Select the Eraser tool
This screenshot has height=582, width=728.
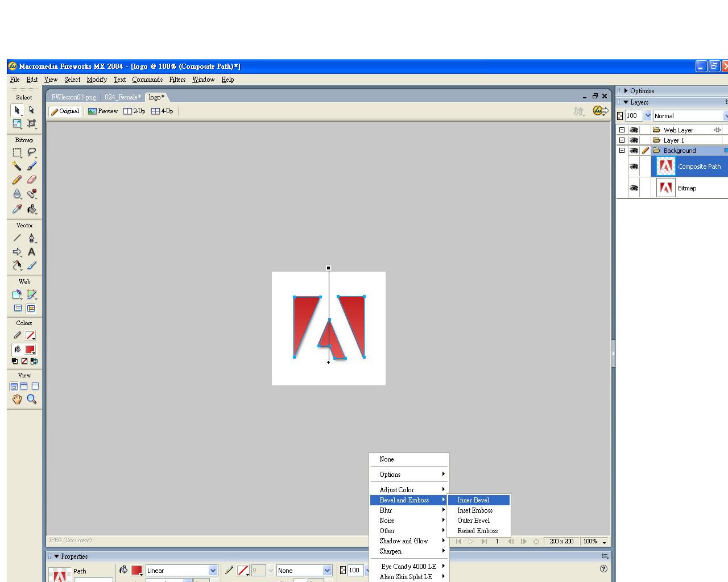pos(31,180)
